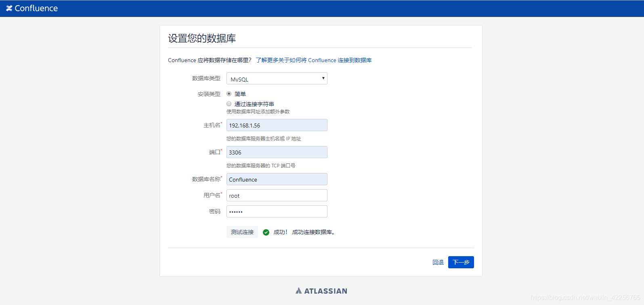Click the green success checkmark icon
Viewport: 644px width, 305px height.
coord(266,232)
